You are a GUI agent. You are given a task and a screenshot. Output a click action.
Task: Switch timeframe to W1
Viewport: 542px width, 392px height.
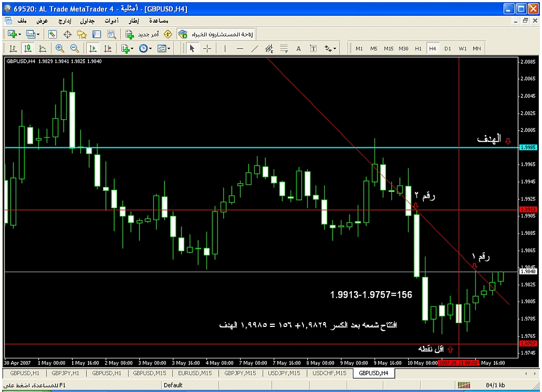[x=462, y=48]
